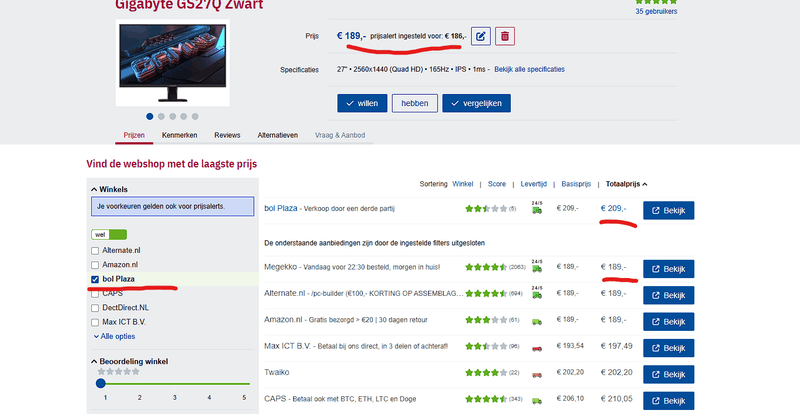Image resolution: width=800 pixels, height=414 pixels.
Task: Switch to the Kenmerken tab
Action: (180, 135)
